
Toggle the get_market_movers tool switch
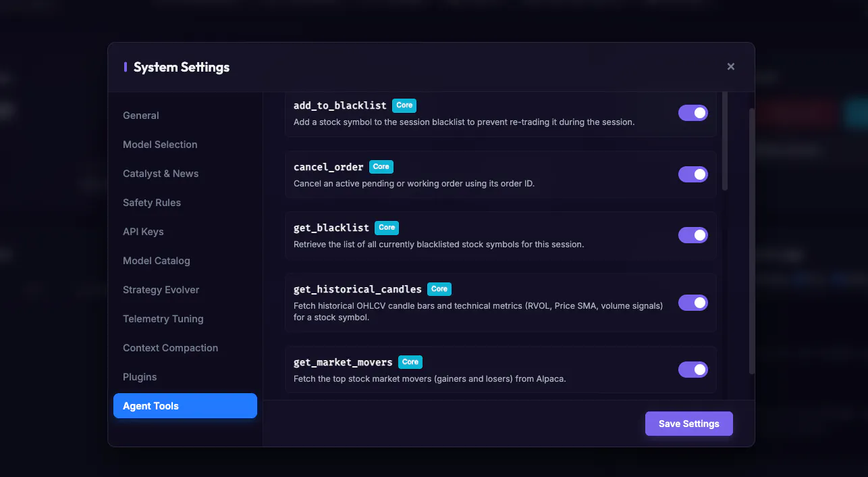point(693,370)
